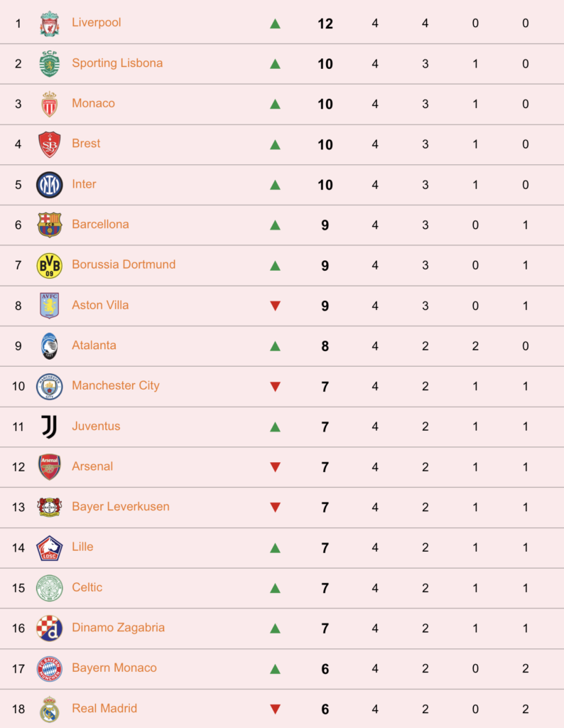Click the Juventus J logo
Viewport: 564px width, 728px height.
click(x=49, y=427)
